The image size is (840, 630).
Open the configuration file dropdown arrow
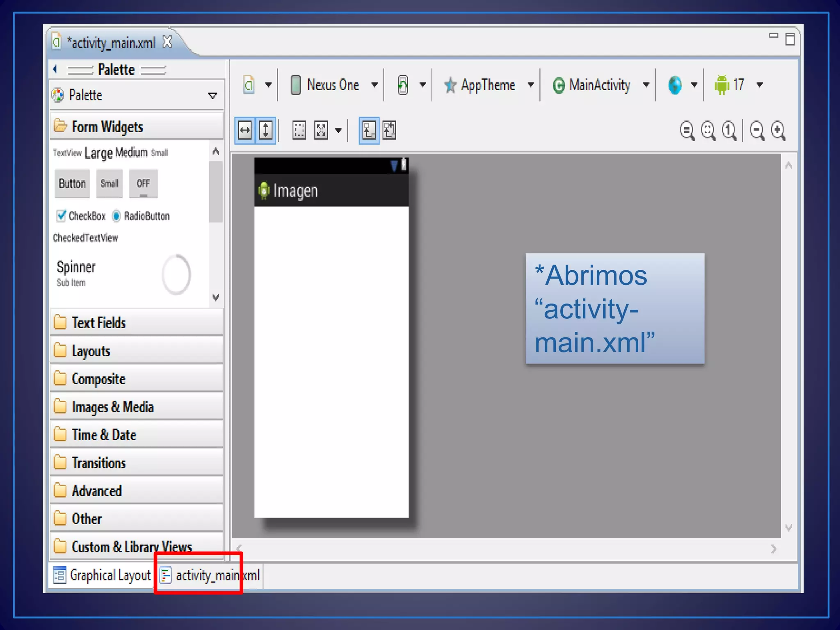(x=268, y=85)
